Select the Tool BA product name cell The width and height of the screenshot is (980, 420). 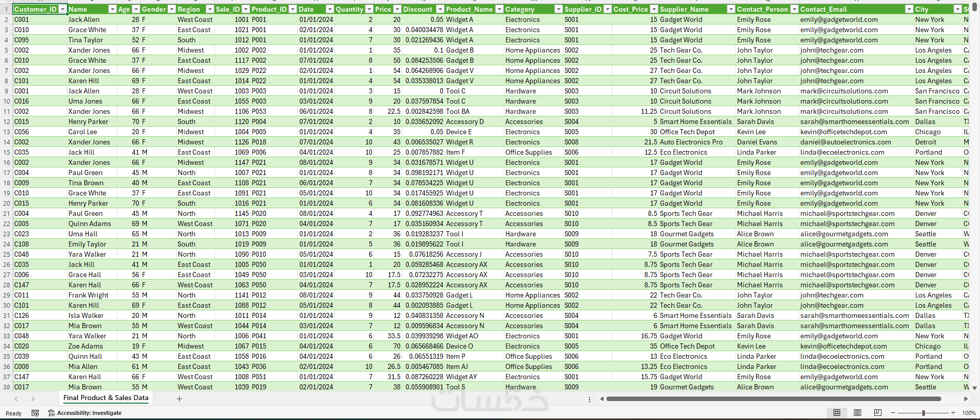(474, 111)
